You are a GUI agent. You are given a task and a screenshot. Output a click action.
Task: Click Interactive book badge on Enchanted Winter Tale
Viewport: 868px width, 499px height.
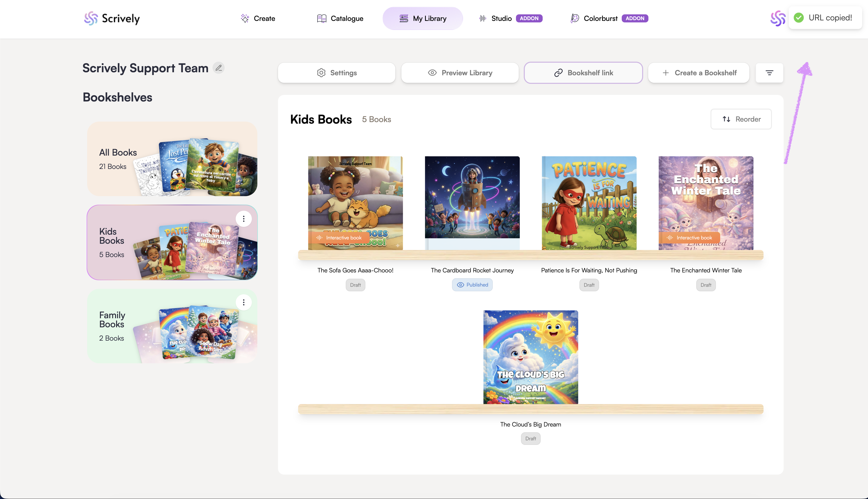689,237
